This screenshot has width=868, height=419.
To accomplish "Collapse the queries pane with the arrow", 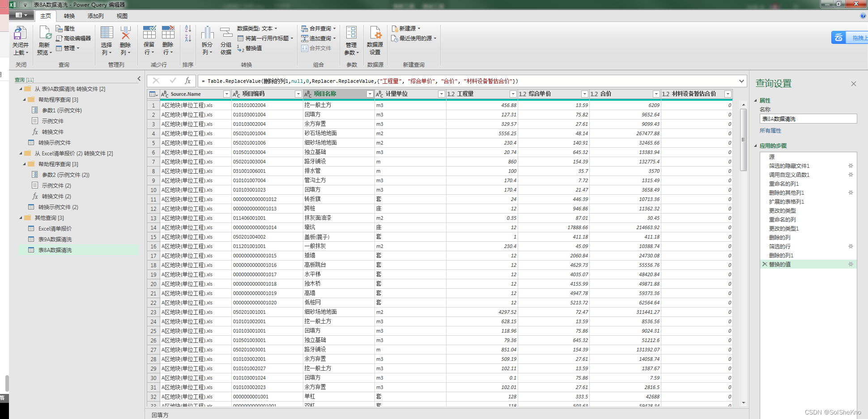I will point(139,79).
